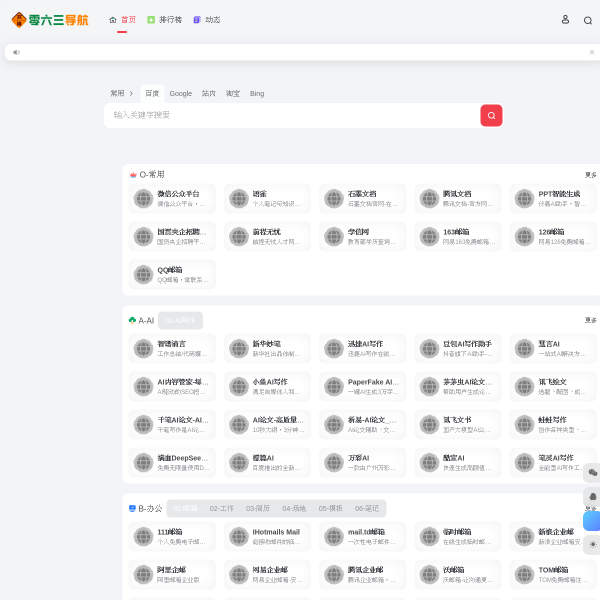Viewport: 600px width, 600px height.
Task: Open the mail.td邮箱 card link
Action: pos(362,536)
